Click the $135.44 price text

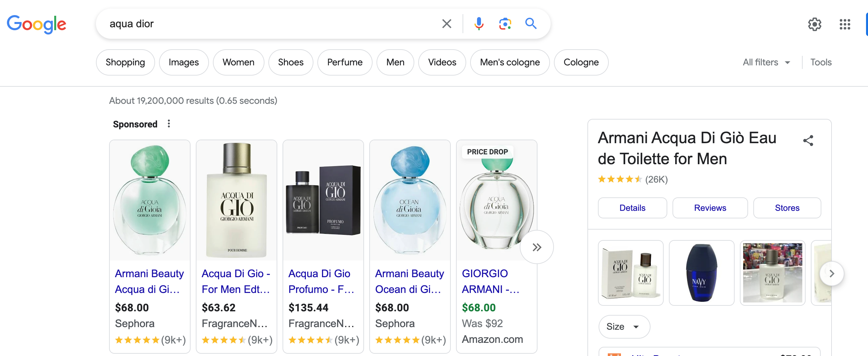click(308, 307)
